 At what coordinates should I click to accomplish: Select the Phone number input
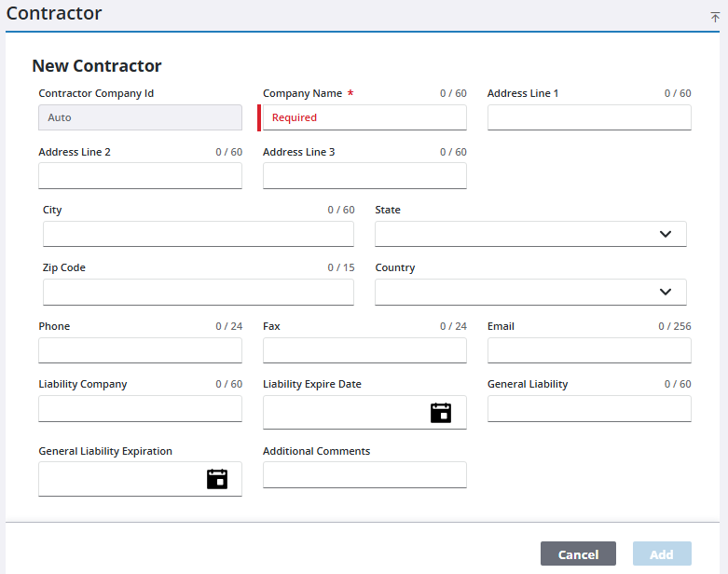click(x=140, y=350)
